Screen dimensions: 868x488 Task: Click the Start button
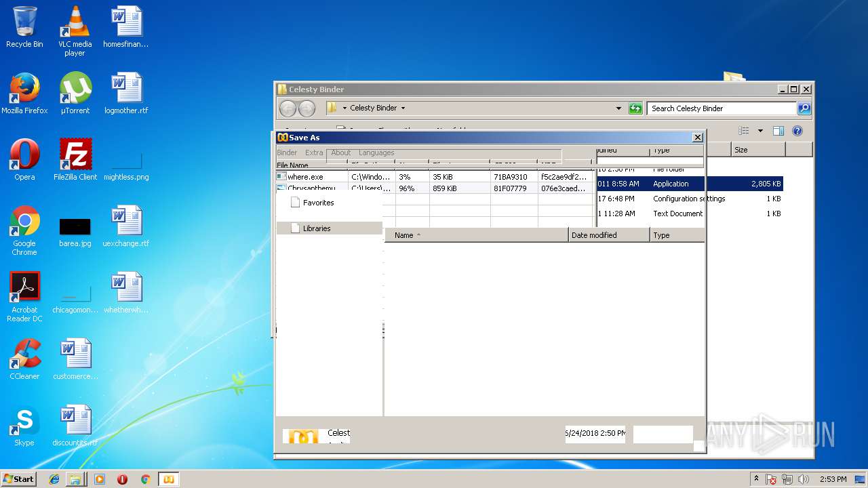[18, 479]
